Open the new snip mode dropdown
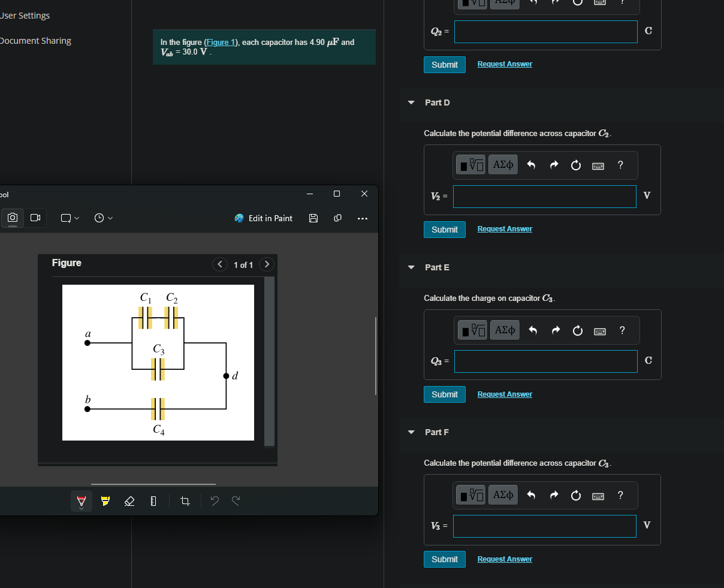This screenshot has width=724, height=588. (x=69, y=218)
